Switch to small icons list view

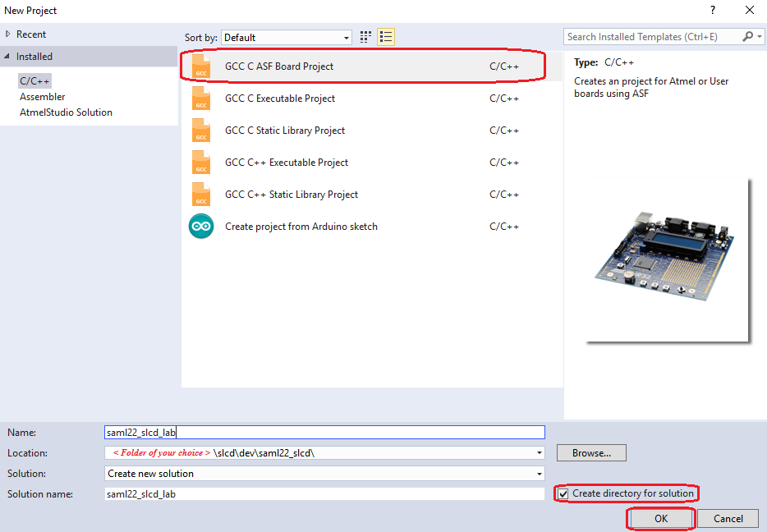click(x=386, y=37)
